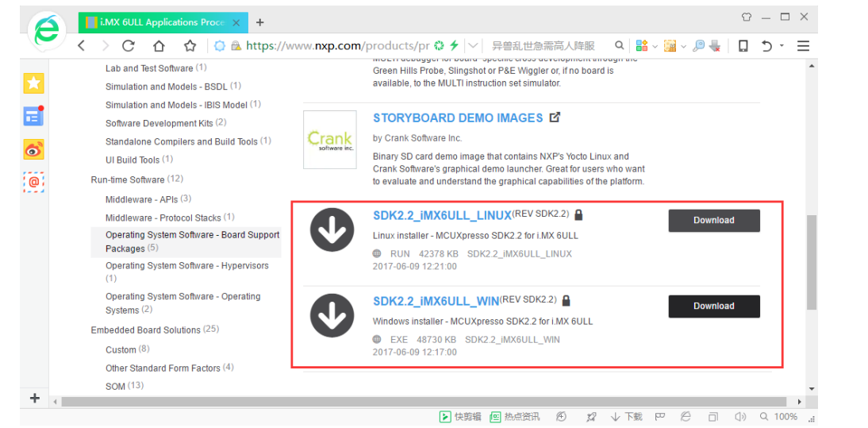Bookmark the page with star icon
The height and width of the screenshot is (428, 868).
click(190, 46)
